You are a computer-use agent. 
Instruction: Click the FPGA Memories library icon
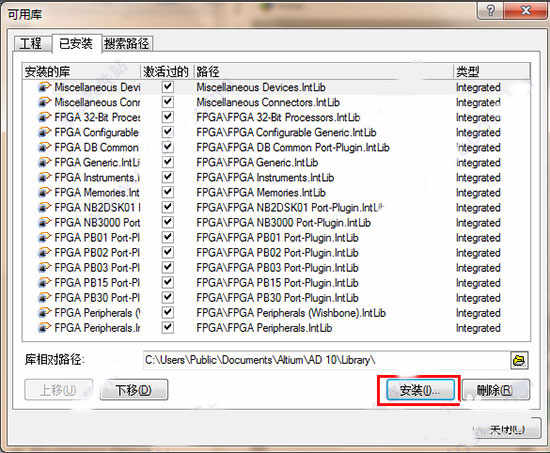45,193
